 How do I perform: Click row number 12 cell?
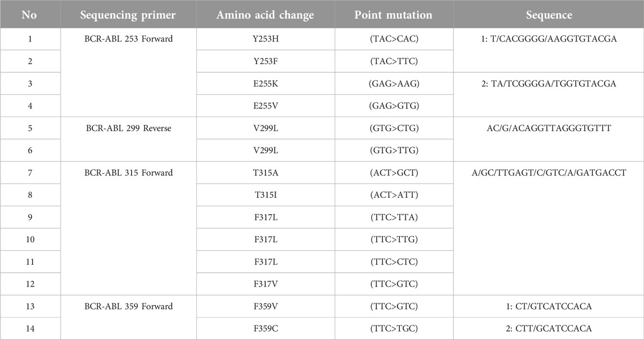click(x=30, y=284)
